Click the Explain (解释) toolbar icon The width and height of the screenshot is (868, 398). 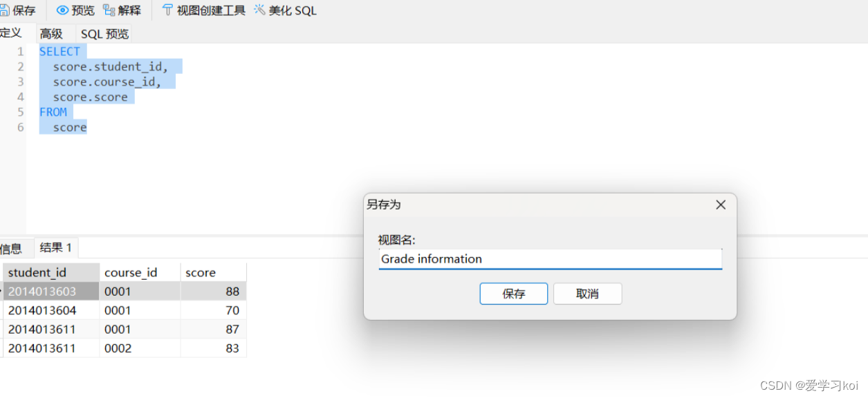click(x=109, y=10)
